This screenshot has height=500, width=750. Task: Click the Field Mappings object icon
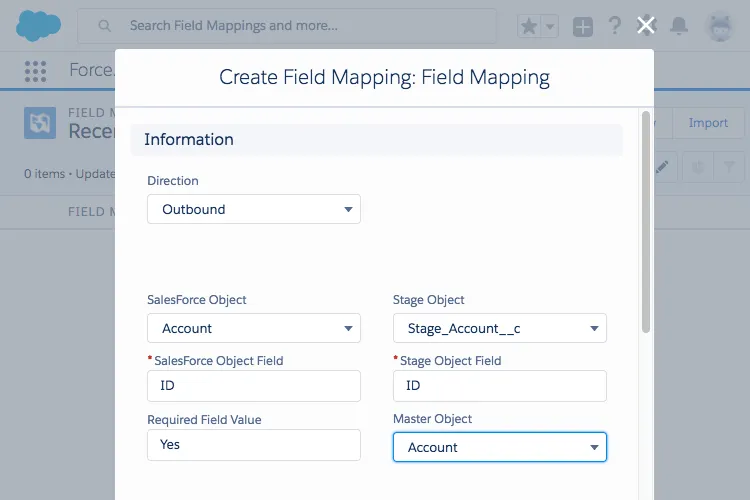pyautogui.click(x=40, y=123)
